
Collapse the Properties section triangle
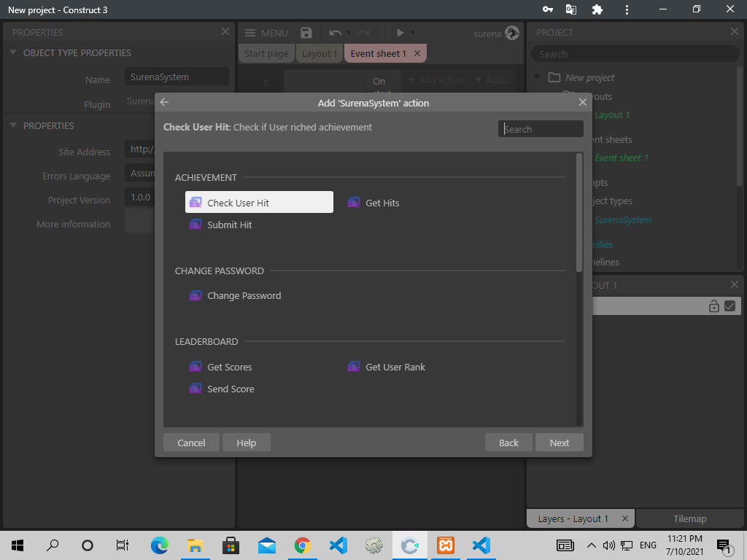coord(13,125)
